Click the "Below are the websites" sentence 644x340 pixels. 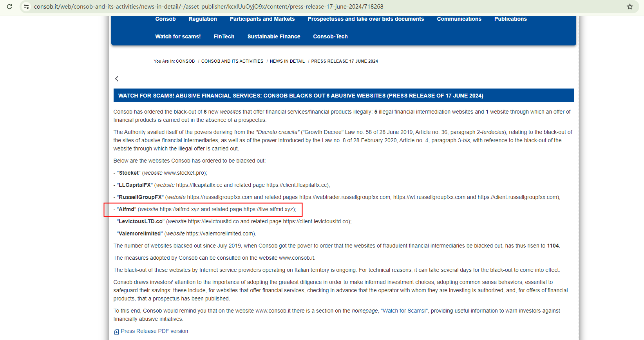point(190,161)
